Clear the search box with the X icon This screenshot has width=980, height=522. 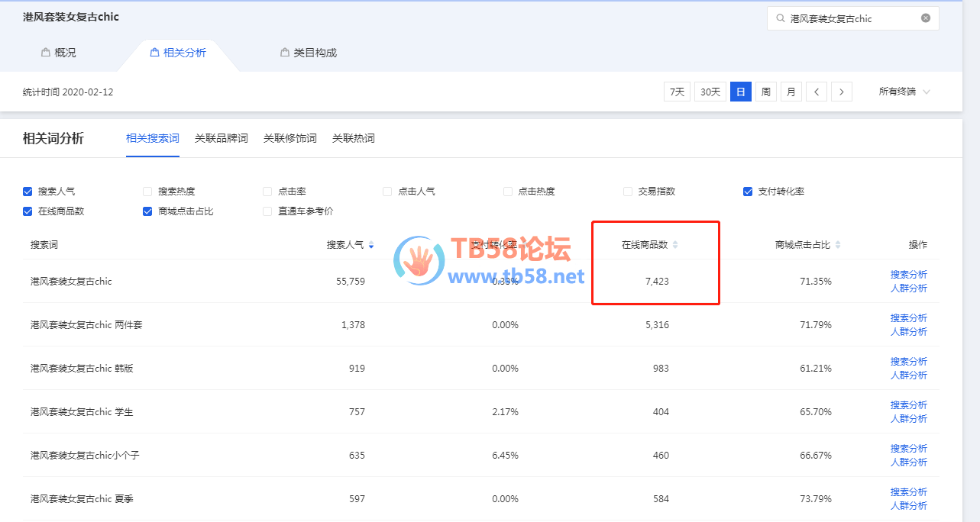tap(926, 18)
